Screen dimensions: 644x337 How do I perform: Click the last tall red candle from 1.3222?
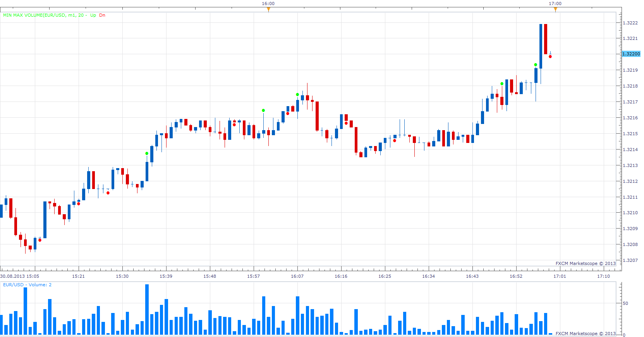[x=546, y=39]
